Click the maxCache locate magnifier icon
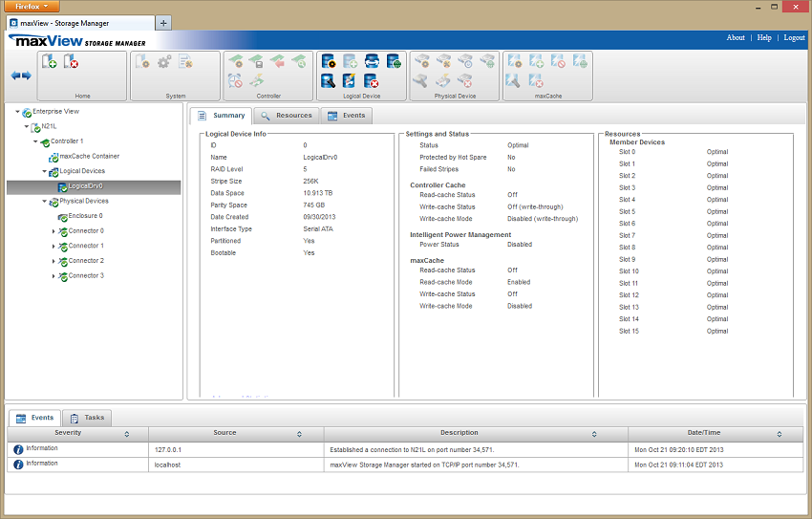Image resolution: width=812 pixels, height=519 pixels. 513,81
